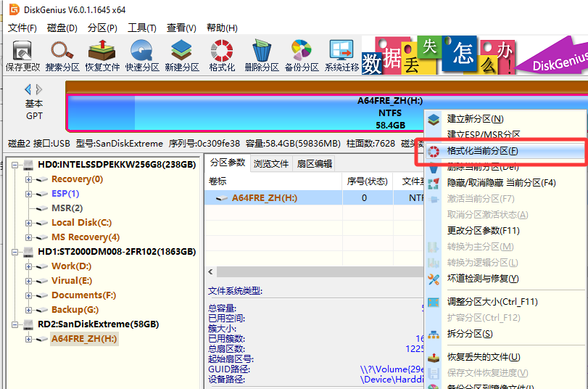The width and height of the screenshot is (588, 389).
Task: Click the 保存更改 toolbar icon
Action: tap(22, 56)
